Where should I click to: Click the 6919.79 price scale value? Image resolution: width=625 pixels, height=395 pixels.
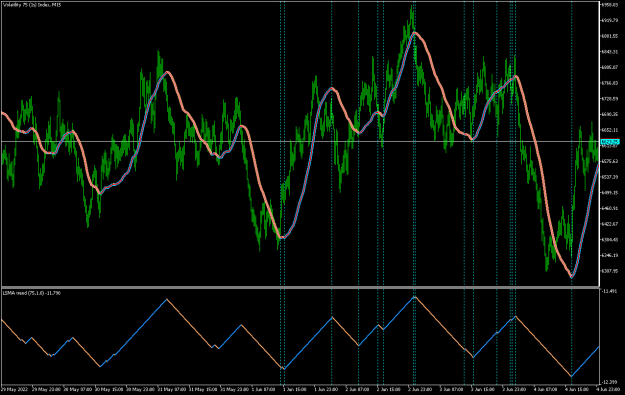point(609,20)
